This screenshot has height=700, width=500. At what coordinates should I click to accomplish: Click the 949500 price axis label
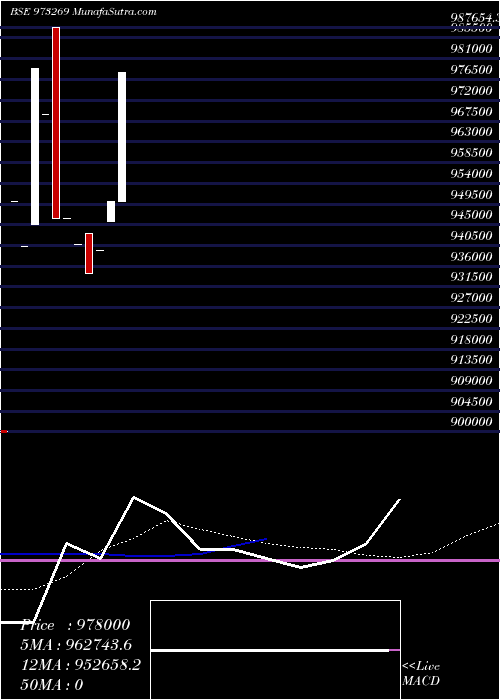coord(471,194)
